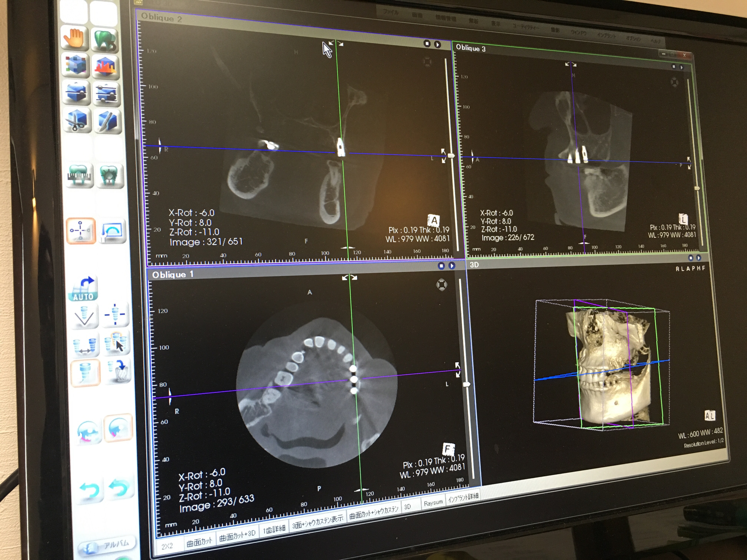This screenshot has width=747, height=560.
Task: Select the implant angle V tool
Action: tap(84, 316)
